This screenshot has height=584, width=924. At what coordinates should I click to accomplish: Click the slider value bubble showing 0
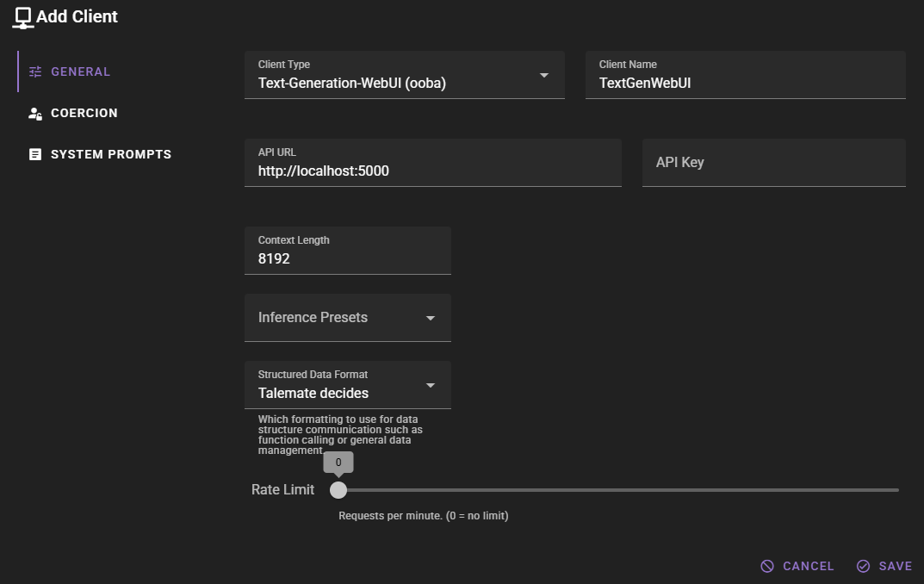point(338,462)
